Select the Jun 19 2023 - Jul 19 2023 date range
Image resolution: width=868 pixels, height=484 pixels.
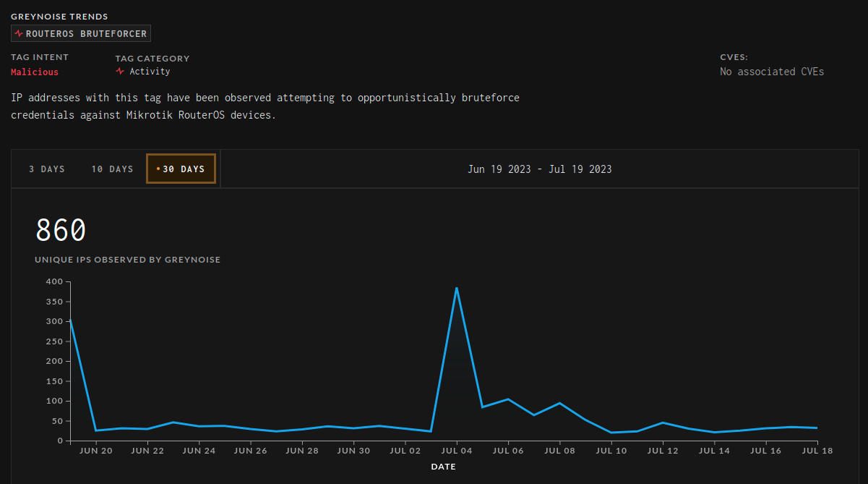coord(539,169)
